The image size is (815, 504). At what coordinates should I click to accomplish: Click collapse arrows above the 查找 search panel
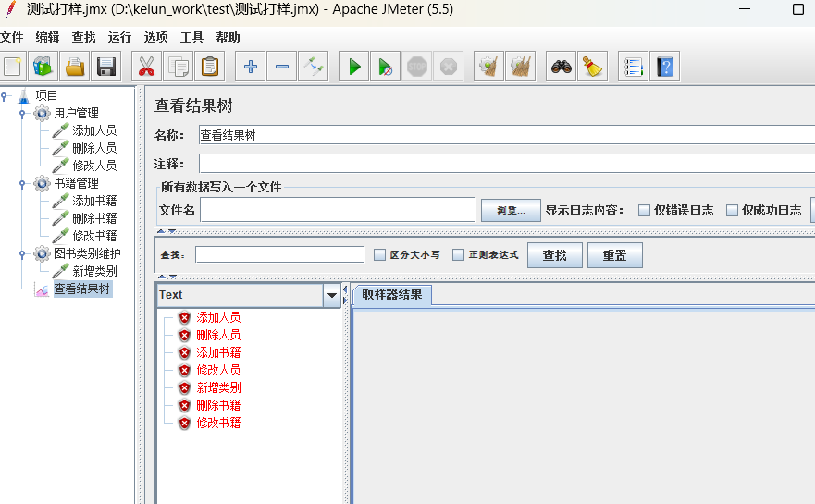tap(167, 231)
